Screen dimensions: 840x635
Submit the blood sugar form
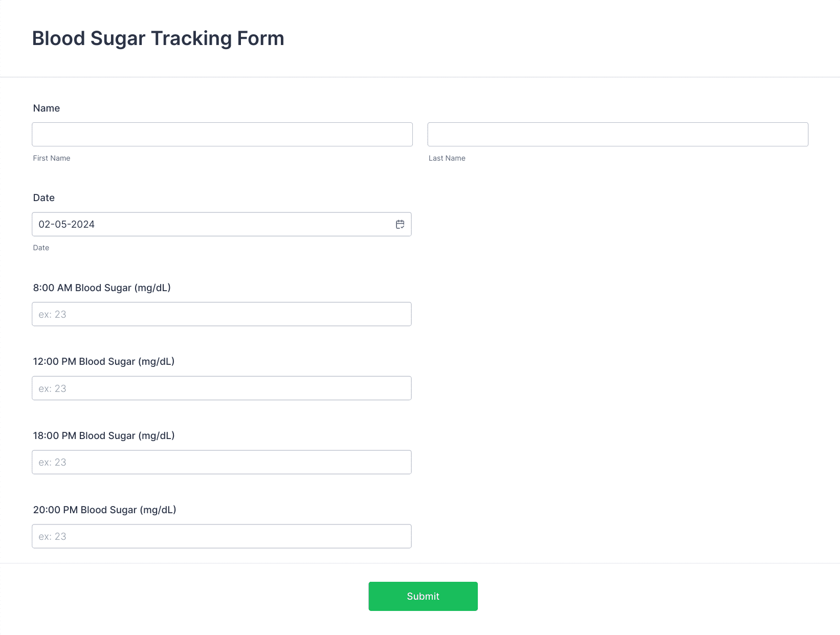click(423, 596)
